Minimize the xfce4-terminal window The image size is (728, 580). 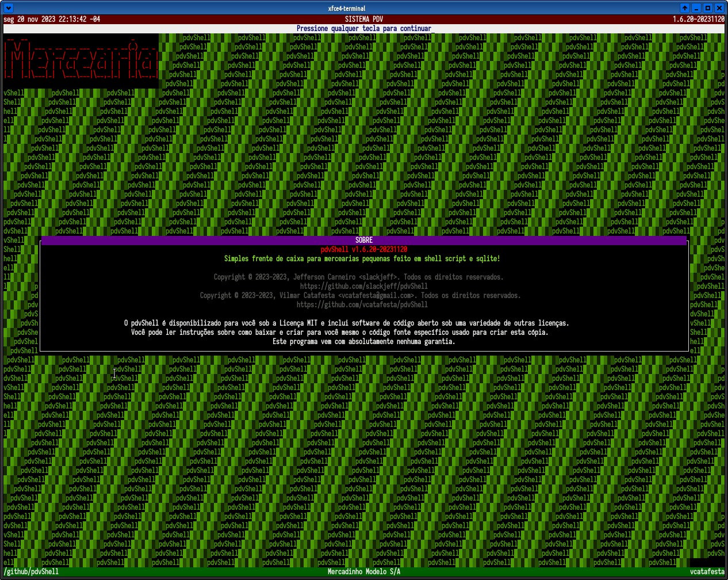696,8
